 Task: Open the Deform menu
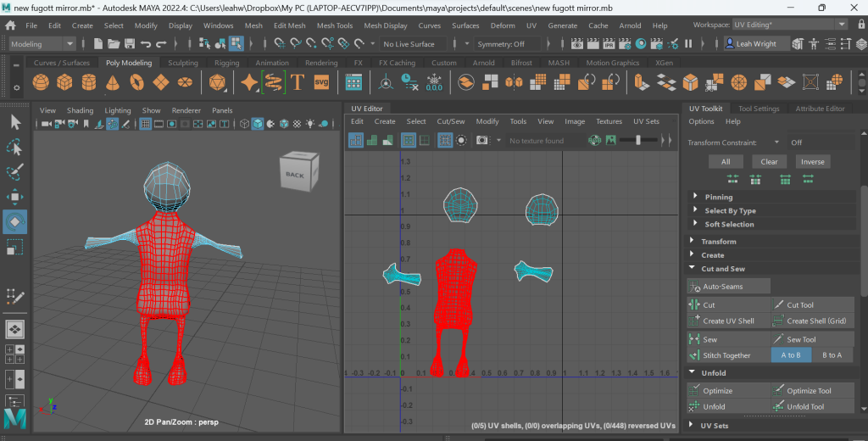pos(503,25)
